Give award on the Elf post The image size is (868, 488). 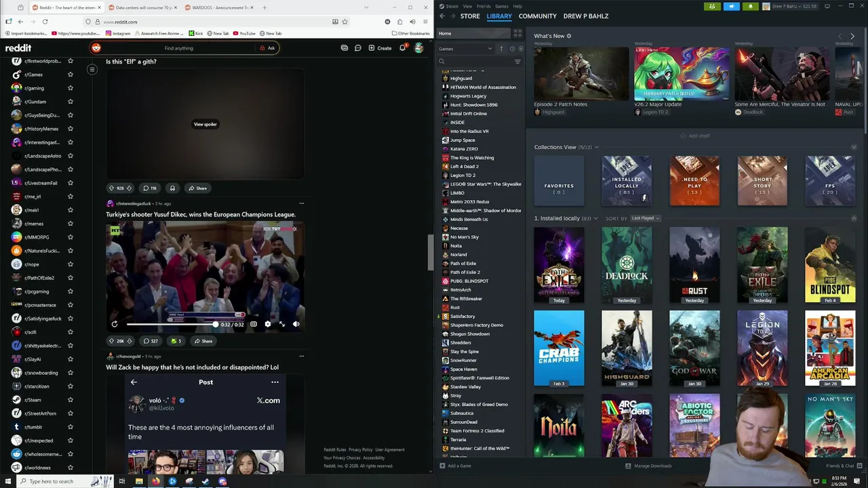pyautogui.click(x=172, y=188)
